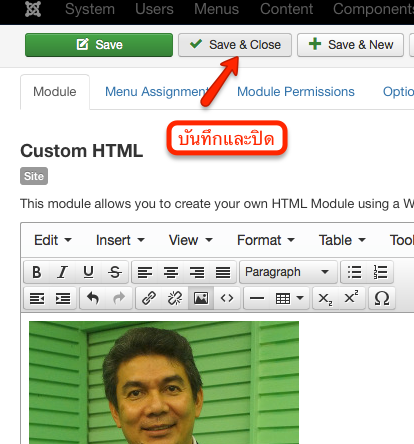
Task: Click Save & New button
Action: (351, 45)
